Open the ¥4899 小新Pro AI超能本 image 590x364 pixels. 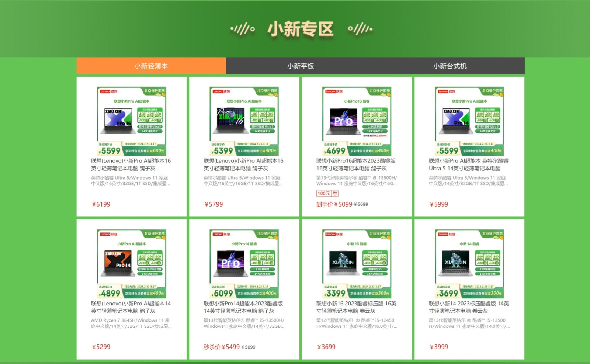pyautogui.click(x=131, y=264)
